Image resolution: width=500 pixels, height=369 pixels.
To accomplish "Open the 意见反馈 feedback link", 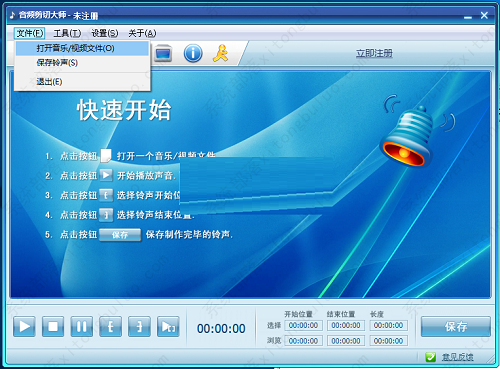I will (457, 357).
